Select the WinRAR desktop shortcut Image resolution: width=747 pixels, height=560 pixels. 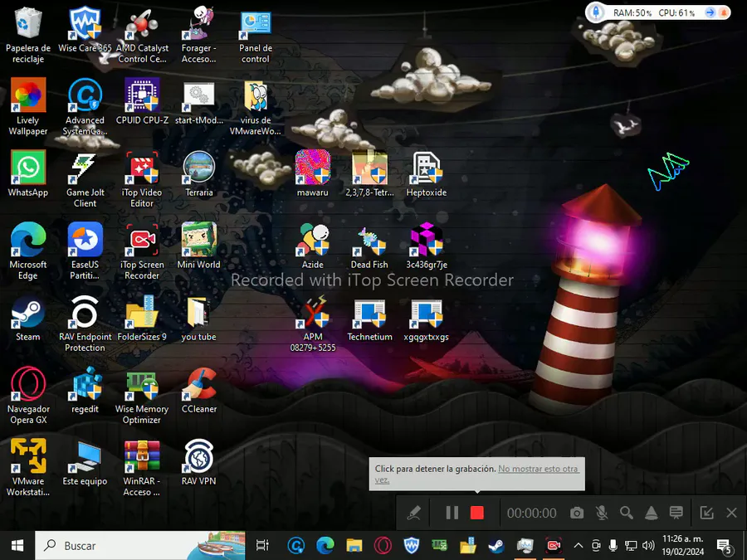pos(142,468)
